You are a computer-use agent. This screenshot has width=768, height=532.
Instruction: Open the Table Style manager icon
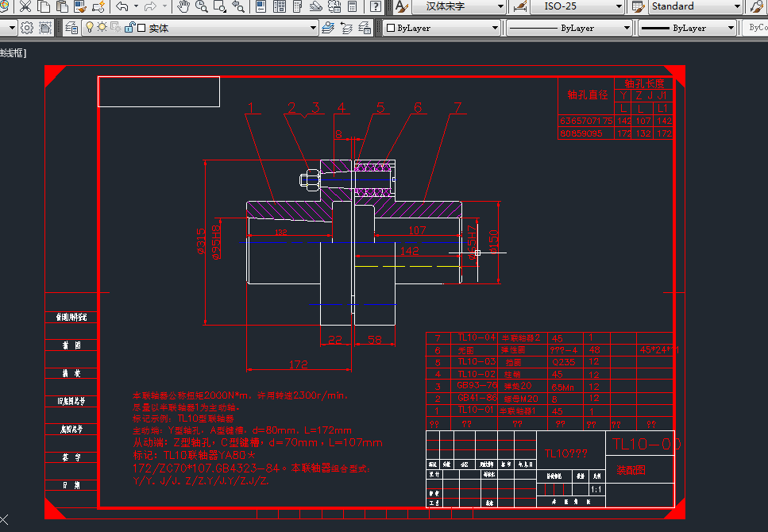[638, 6]
